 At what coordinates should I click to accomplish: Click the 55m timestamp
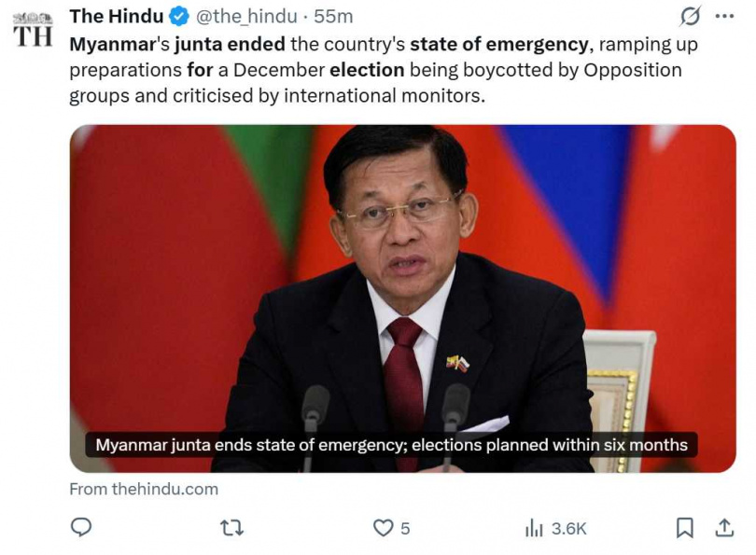tap(333, 18)
